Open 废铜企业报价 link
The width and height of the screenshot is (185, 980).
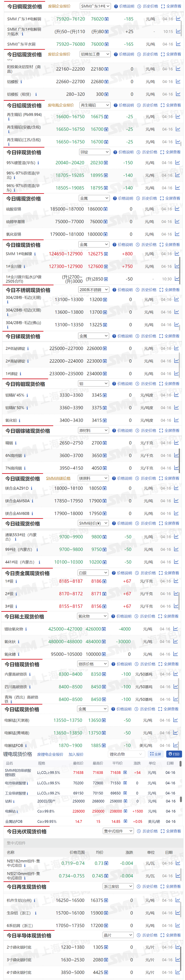pos(59,6)
